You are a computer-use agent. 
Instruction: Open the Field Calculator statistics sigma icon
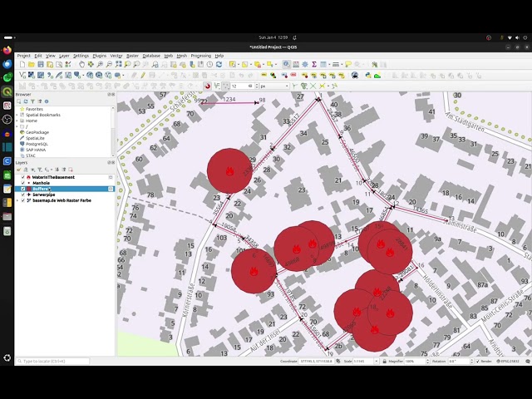pyautogui.click(x=314, y=65)
